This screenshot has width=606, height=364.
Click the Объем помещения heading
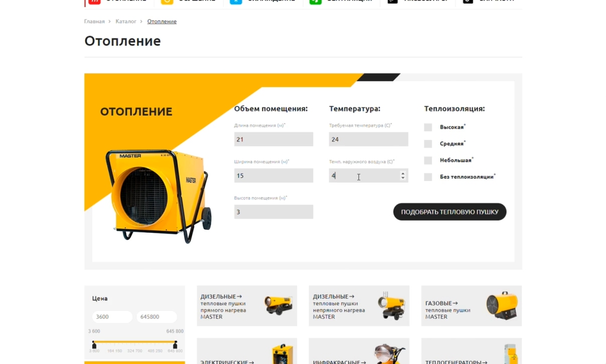(271, 109)
